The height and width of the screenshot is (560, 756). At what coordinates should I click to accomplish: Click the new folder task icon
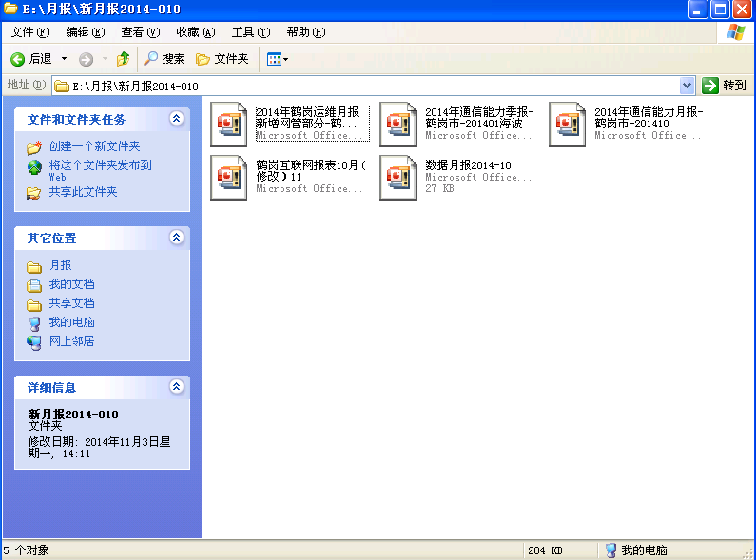click(33, 147)
